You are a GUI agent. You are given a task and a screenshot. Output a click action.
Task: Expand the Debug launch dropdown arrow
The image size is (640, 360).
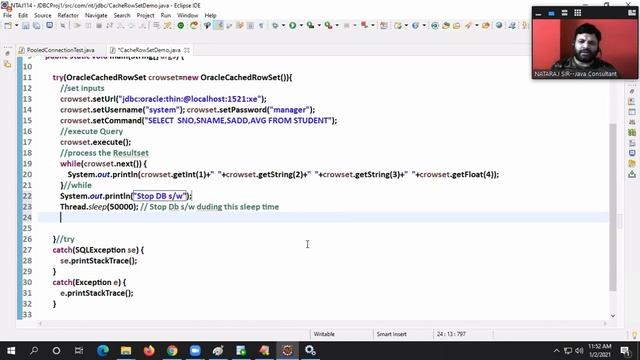283,26
